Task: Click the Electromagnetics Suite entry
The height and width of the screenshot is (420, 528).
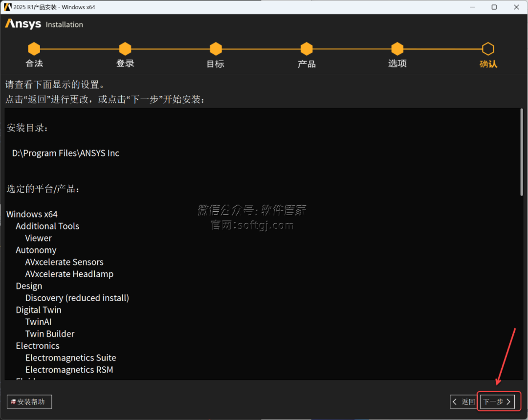Action: (x=71, y=358)
